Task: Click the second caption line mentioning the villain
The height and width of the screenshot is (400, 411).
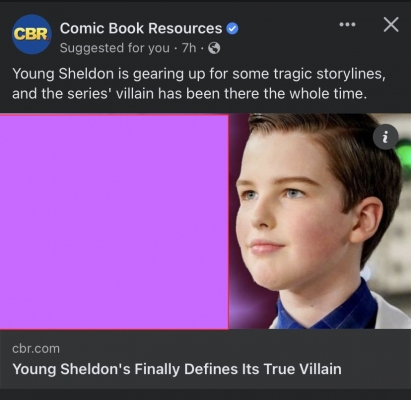Action: (x=189, y=94)
